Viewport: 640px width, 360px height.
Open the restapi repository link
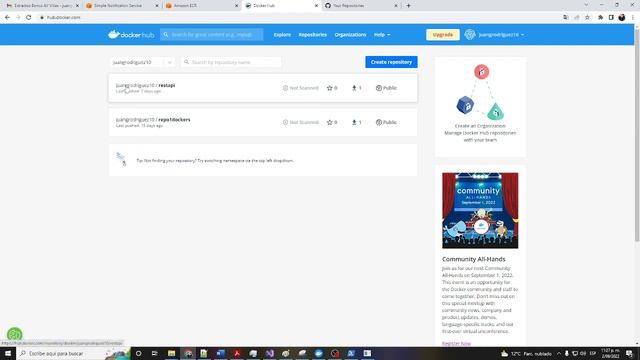(145, 85)
